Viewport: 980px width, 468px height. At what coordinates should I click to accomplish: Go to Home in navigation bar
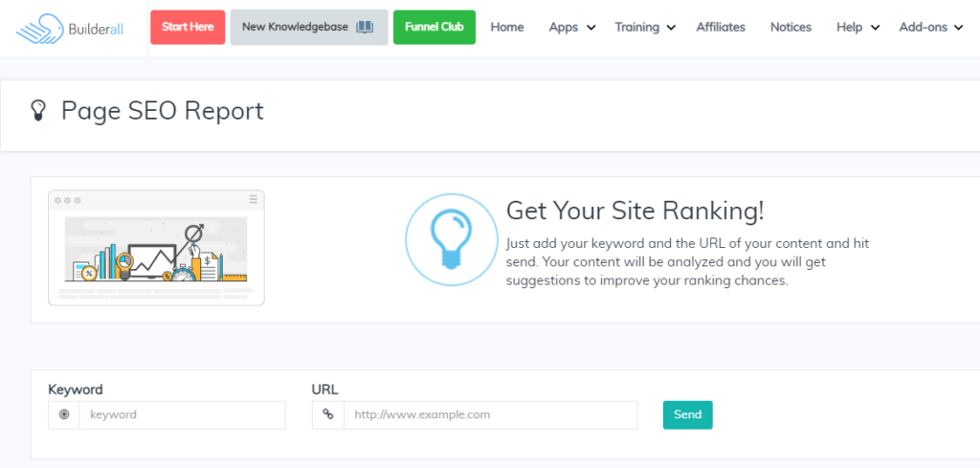point(507,28)
